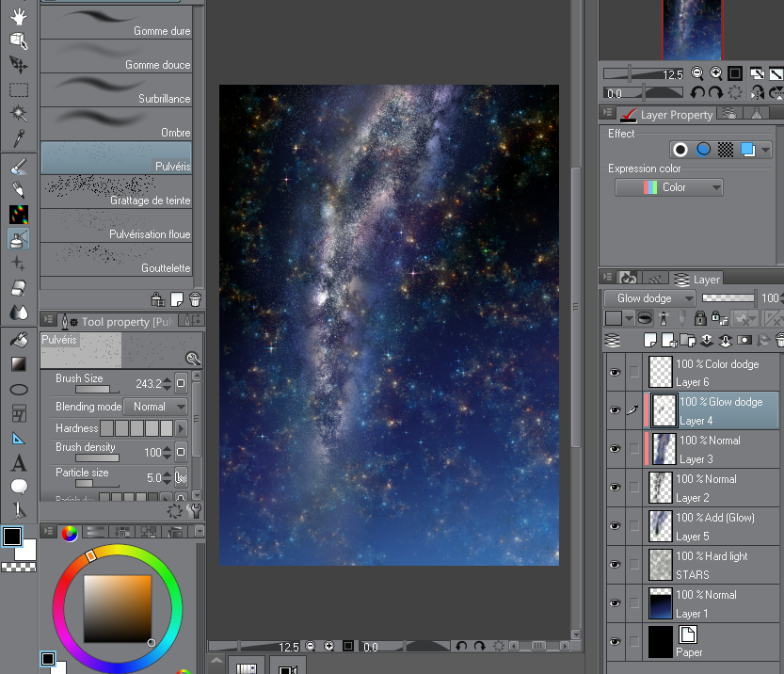The image size is (784, 674).
Task: Select the Eyedropper tool
Action: (19, 138)
